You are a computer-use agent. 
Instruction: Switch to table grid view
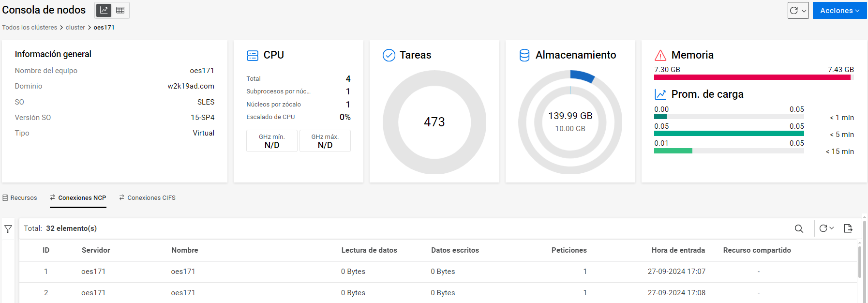pos(120,10)
